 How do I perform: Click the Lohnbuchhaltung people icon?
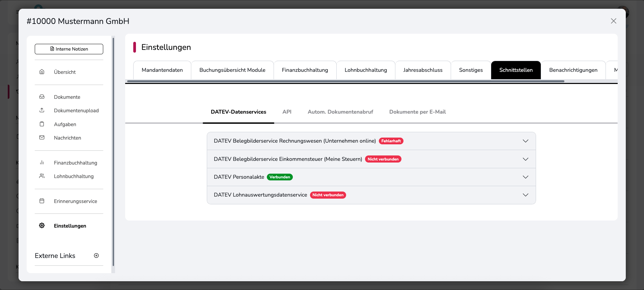tap(42, 176)
